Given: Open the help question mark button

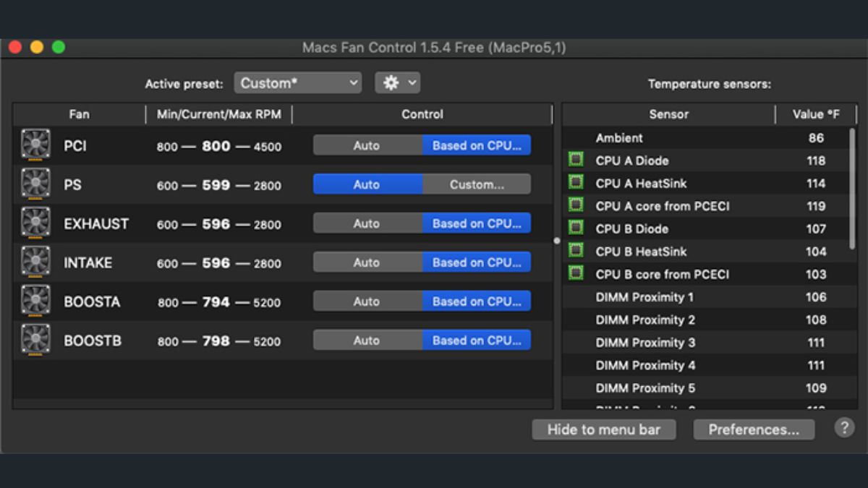Looking at the screenshot, I should 844,428.
